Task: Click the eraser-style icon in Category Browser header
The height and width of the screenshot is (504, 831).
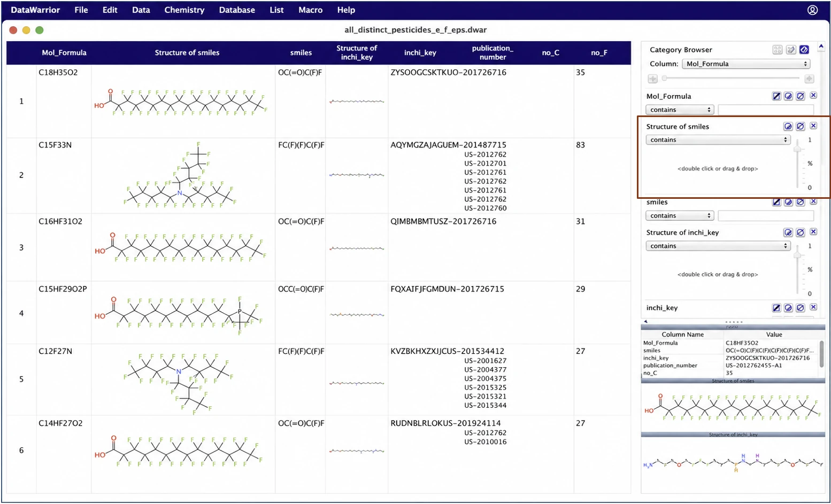Action: (791, 50)
